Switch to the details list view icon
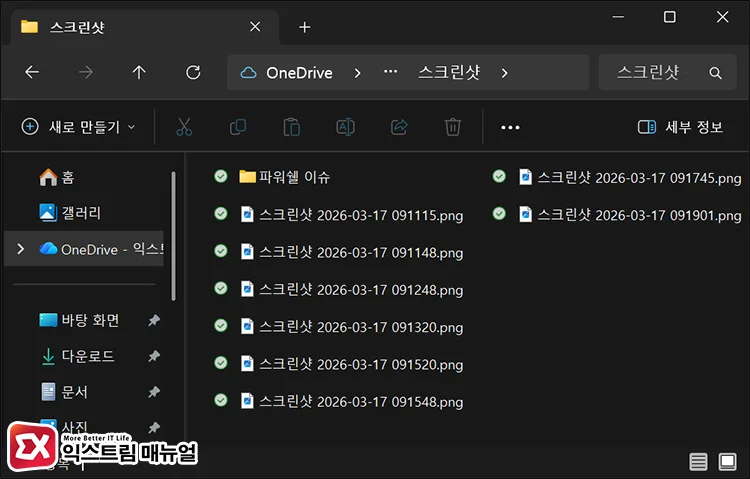 [x=698, y=462]
